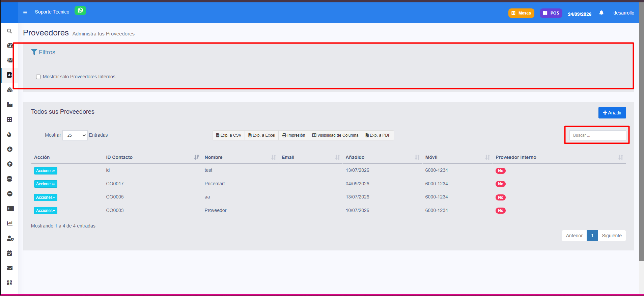
Task: Focus the Buscar search field
Action: [x=597, y=135]
